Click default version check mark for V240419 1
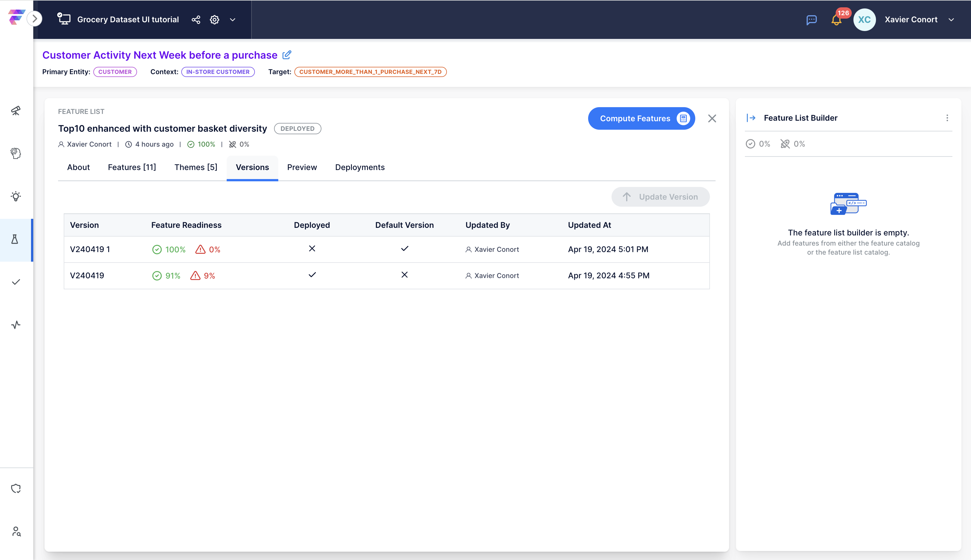 [x=405, y=248]
